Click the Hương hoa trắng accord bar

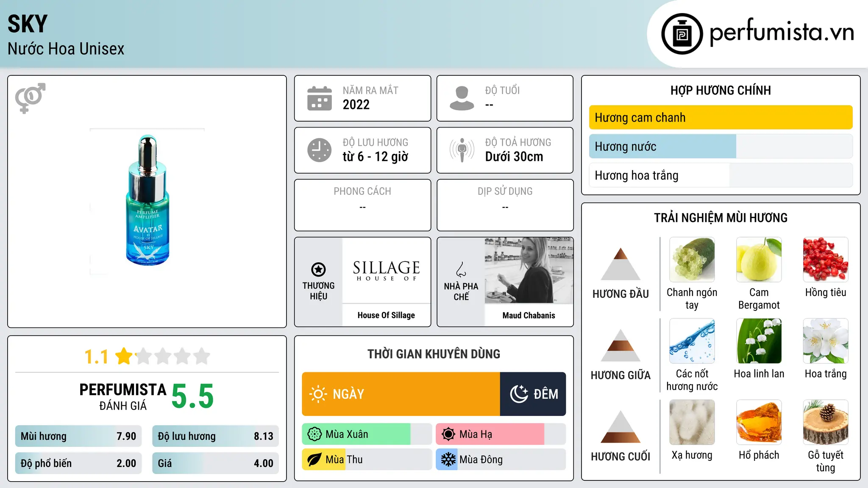[x=721, y=175]
